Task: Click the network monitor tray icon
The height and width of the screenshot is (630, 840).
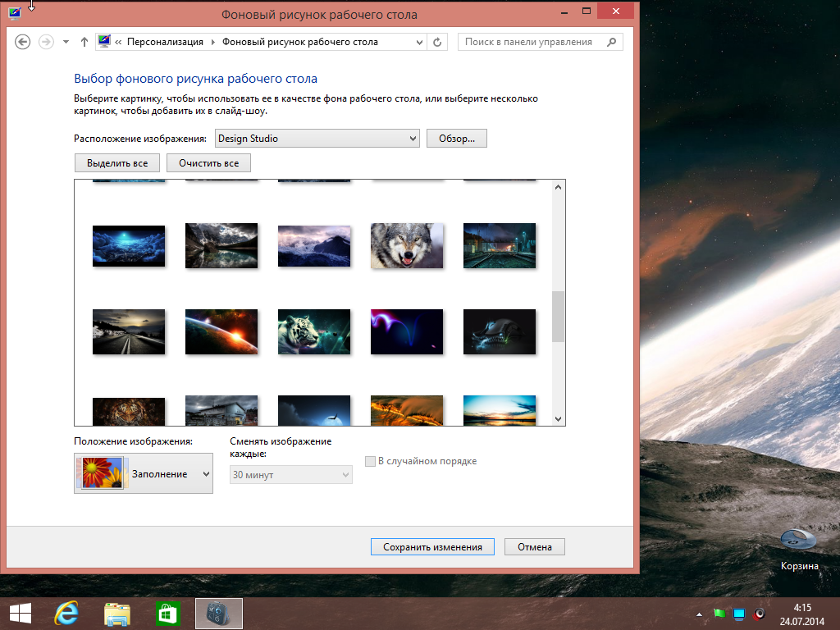Action: [x=739, y=614]
